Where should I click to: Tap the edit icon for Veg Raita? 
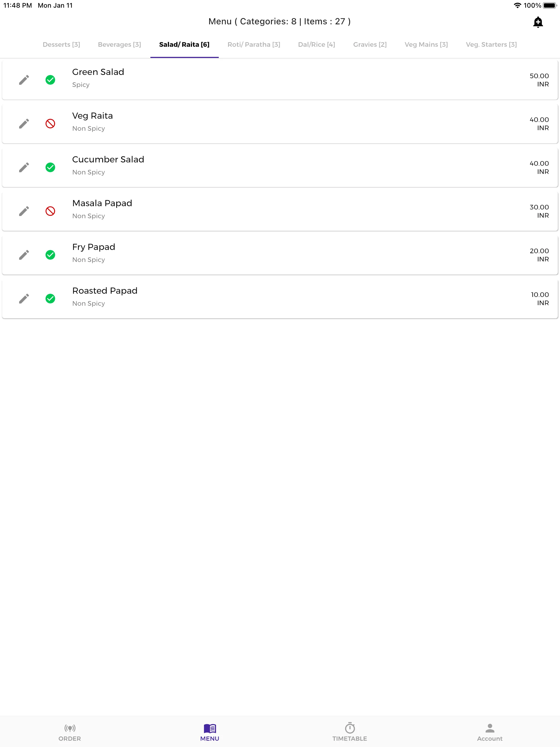[x=24, y=124]
